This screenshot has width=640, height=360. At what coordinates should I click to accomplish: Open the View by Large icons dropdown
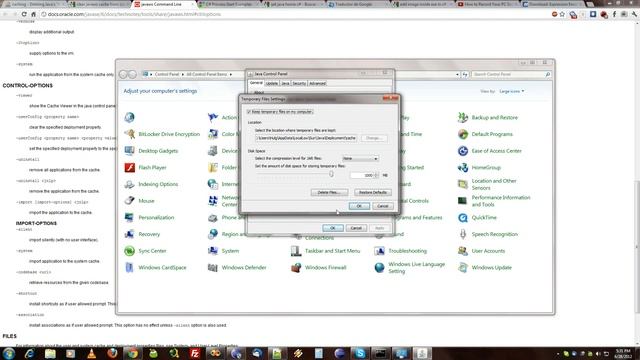coord(512,91)
